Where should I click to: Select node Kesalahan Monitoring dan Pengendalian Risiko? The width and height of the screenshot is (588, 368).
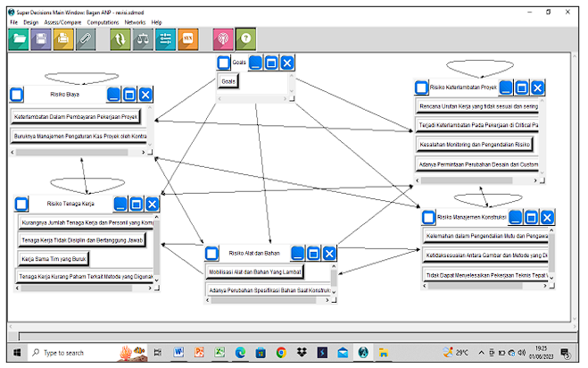[475, 145]
